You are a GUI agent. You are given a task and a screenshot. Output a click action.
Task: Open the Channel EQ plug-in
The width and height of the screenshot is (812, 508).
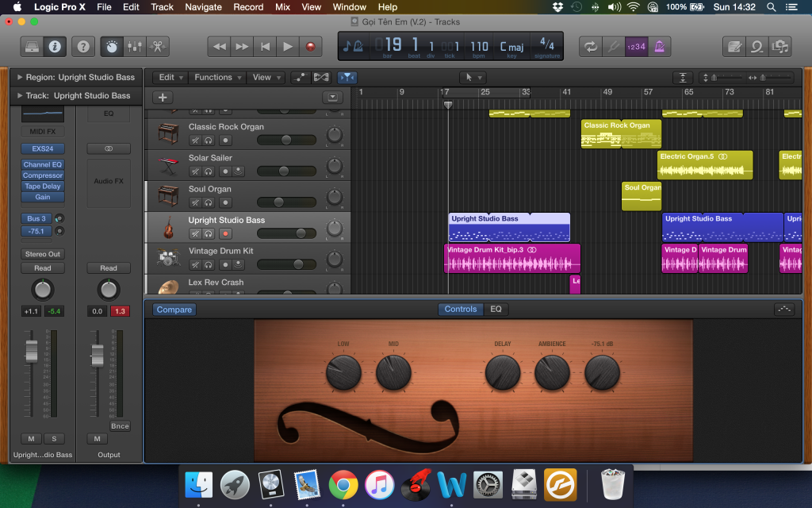[x=43, y=164]
